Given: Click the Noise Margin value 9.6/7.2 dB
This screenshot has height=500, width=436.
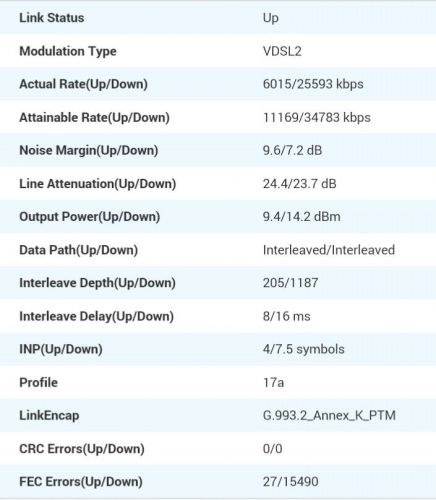Looking at the screenshot, I should [292, 150].
